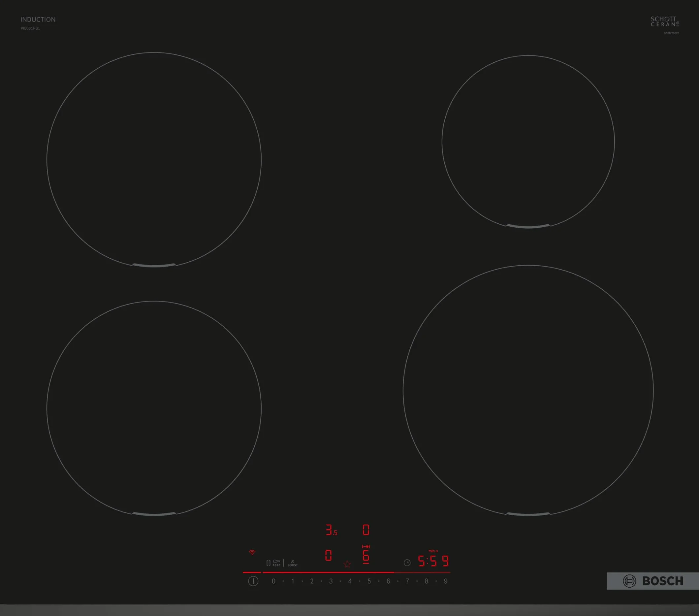Viewport: 699px width, 616px height.
Task: Set power level 6 on the slider
Action: 389,581
